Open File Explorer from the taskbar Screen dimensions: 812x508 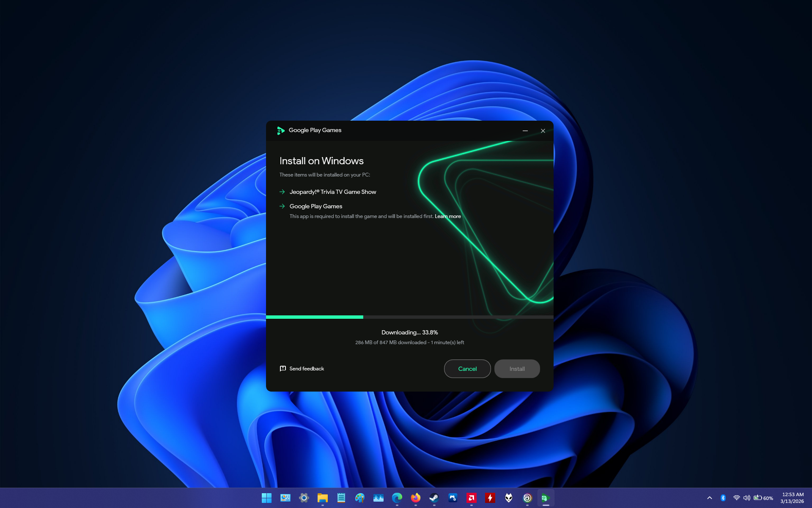point(322,498)
